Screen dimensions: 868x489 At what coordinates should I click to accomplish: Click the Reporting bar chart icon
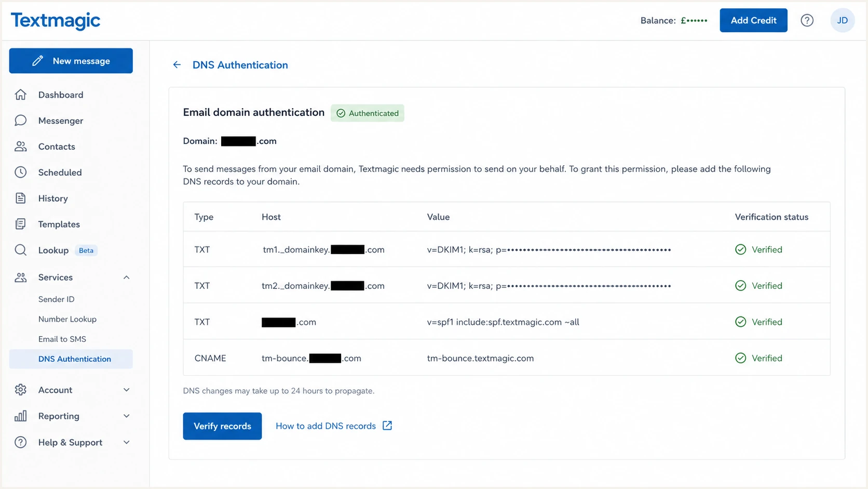[21, 416]
